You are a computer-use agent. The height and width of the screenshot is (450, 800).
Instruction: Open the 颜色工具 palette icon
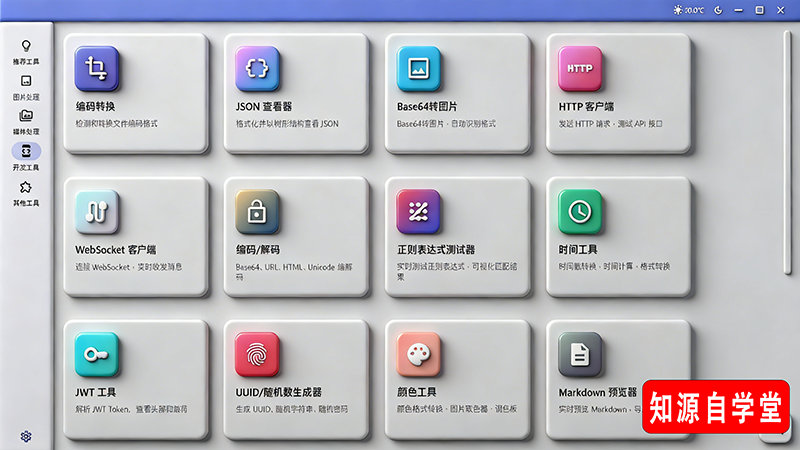pyautogui.click(x=418, y=355)
